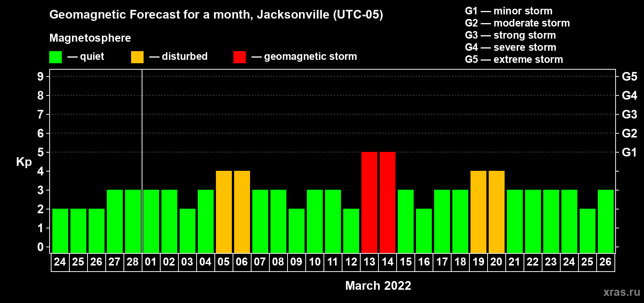Click date cell 04 on the x-axis
The image size is (644, 303).
click(x=206, y=262)
